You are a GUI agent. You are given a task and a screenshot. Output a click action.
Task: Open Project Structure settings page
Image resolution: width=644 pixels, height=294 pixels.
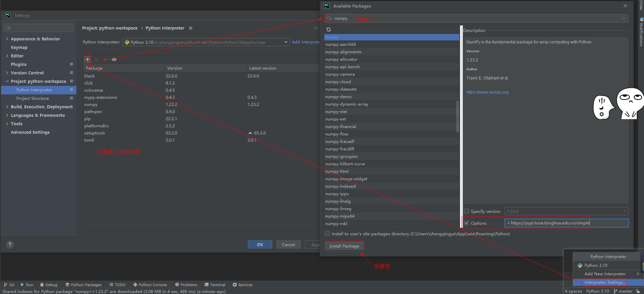[33, 98]
